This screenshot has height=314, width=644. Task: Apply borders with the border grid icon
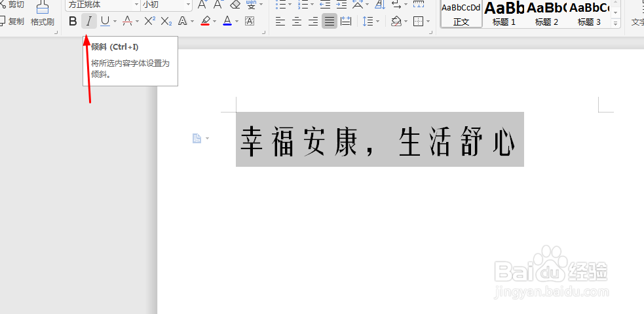[418, 22]
